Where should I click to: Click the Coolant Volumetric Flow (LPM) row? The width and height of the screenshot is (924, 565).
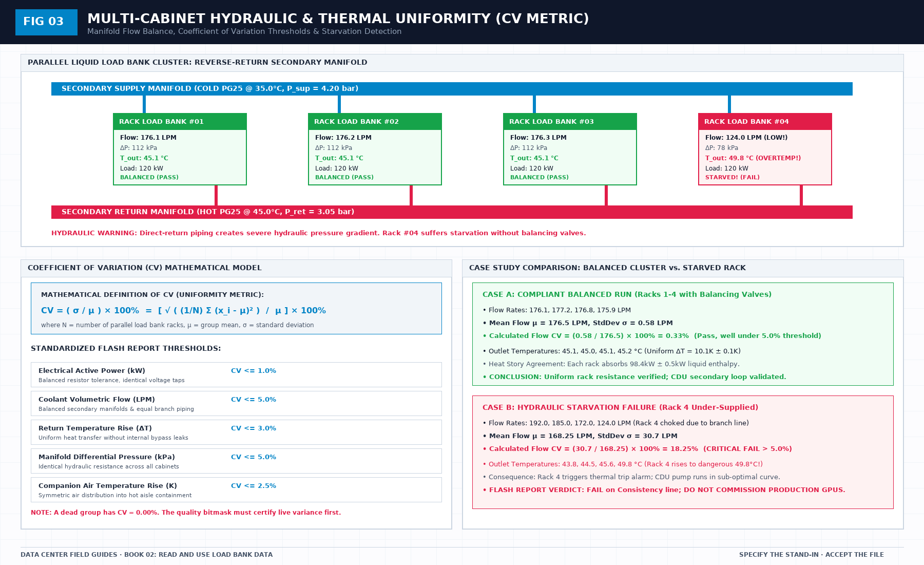coord(236,404)
